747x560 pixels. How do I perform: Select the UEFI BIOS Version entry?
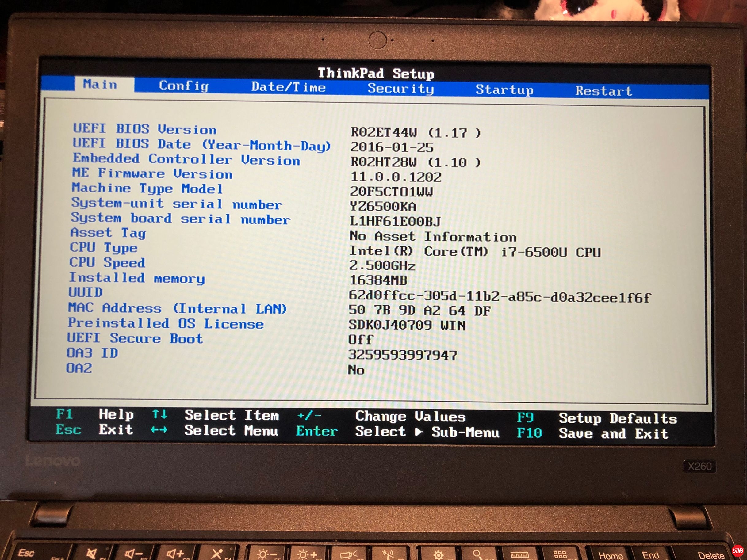(144, 129)
